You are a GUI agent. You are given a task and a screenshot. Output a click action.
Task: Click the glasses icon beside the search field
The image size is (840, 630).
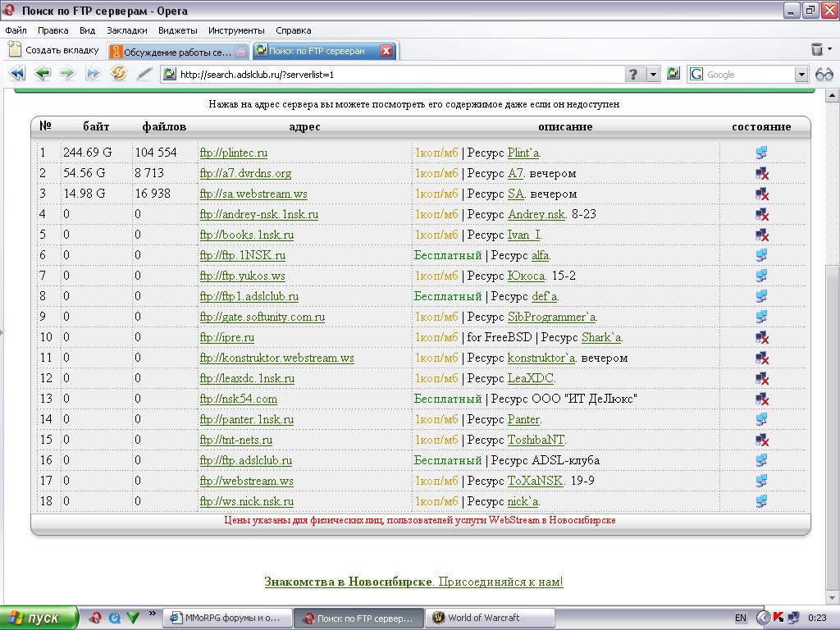pyautogui.click(x=824, y=74)
